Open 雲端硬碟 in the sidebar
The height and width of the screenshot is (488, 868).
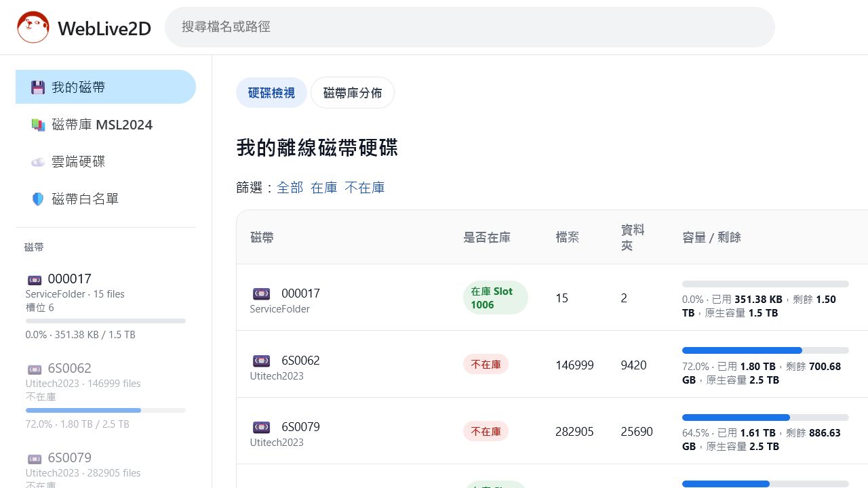pyautogui.click(x=106, y=162)
